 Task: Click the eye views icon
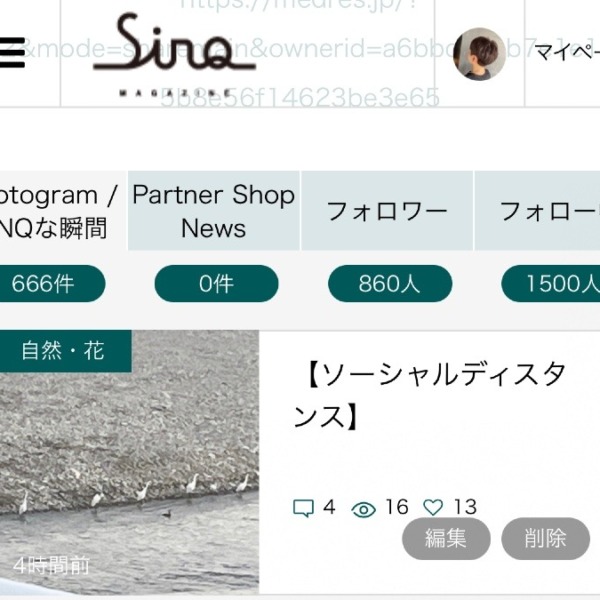(363, 509)
